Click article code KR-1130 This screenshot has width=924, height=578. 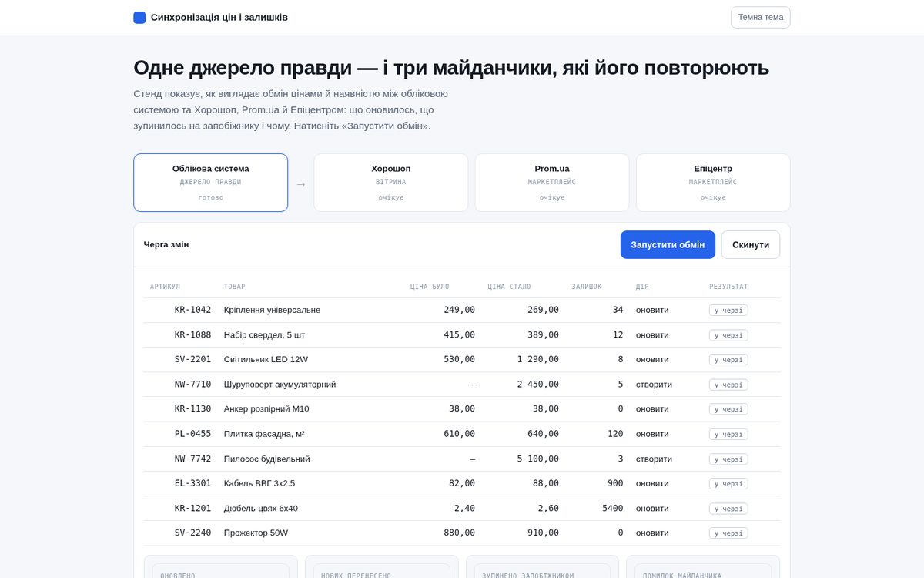pyautogui.click(x=192, y=408)
